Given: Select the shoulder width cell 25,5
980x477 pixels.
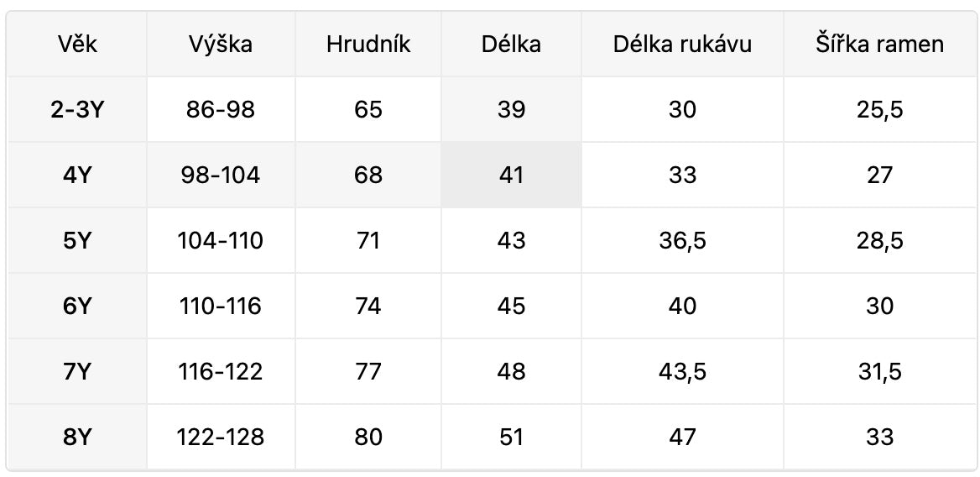Looking at the screenshot, I should (879, 109).
